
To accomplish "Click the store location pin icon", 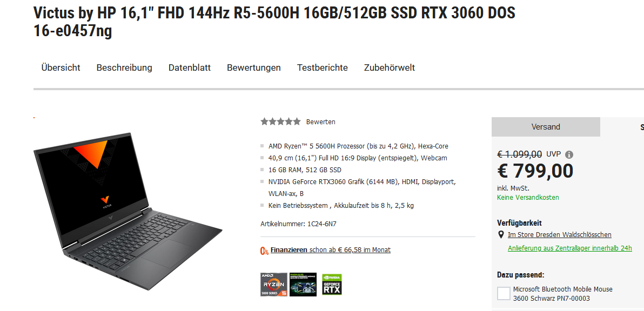I will pyautogui.click(x=501, y=235).
